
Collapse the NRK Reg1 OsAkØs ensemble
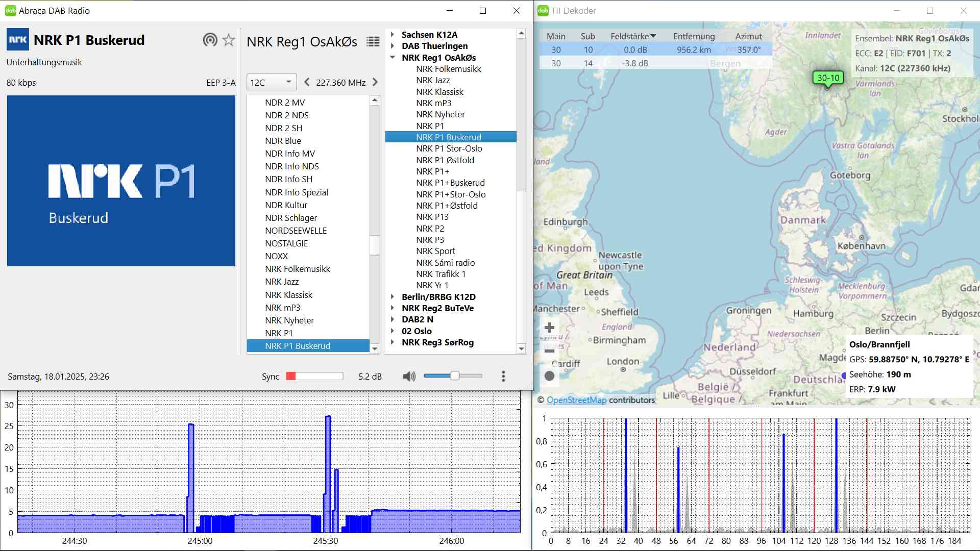pyautogui.click(x=393, y=58)
